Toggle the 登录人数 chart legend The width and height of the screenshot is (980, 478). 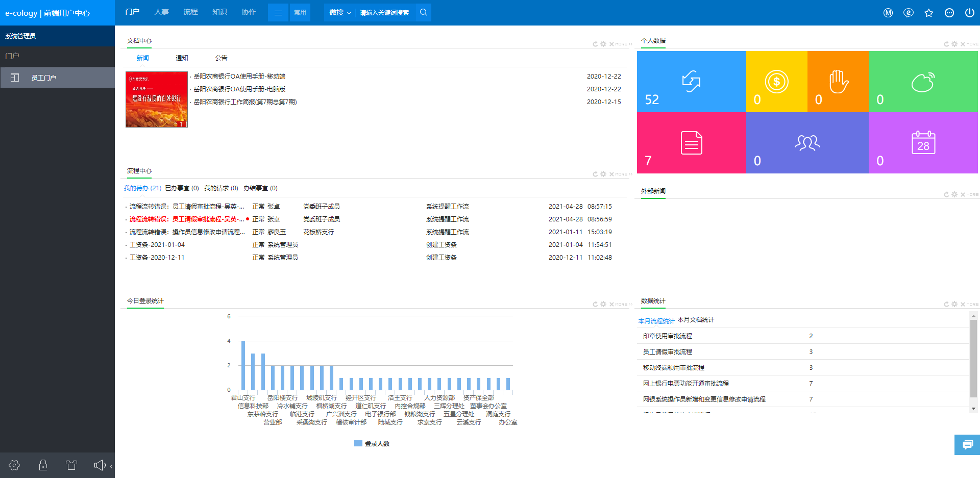(372, 444)
